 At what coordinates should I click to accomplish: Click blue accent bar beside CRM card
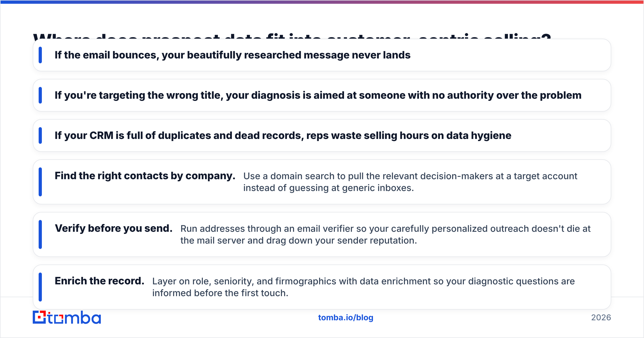click(40, 135)
